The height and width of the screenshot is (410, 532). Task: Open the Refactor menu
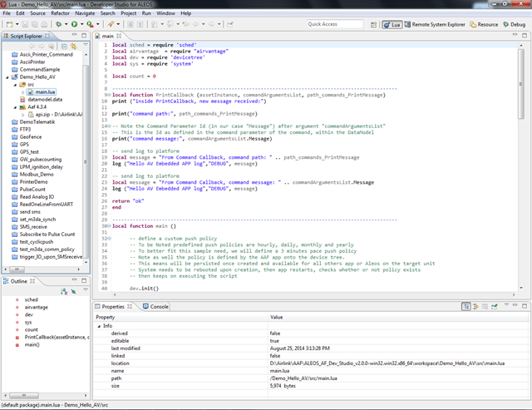tap(60, 13)
